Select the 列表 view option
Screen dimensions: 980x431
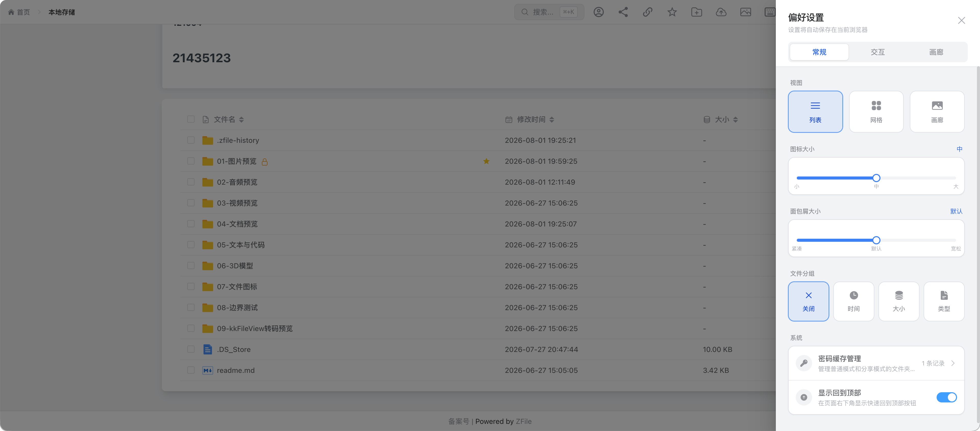pos(815,112)
